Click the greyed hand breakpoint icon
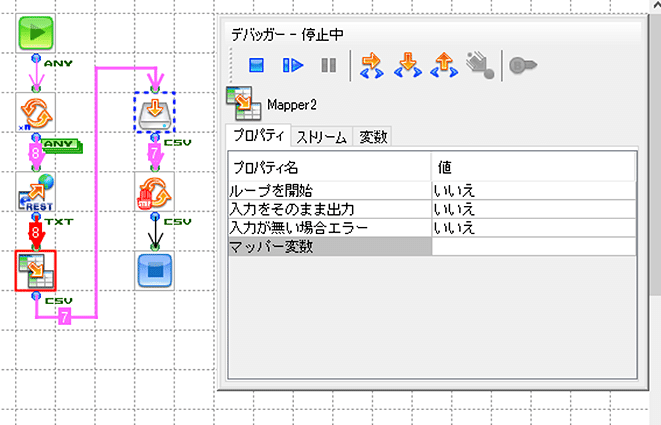 pos(479,66)
